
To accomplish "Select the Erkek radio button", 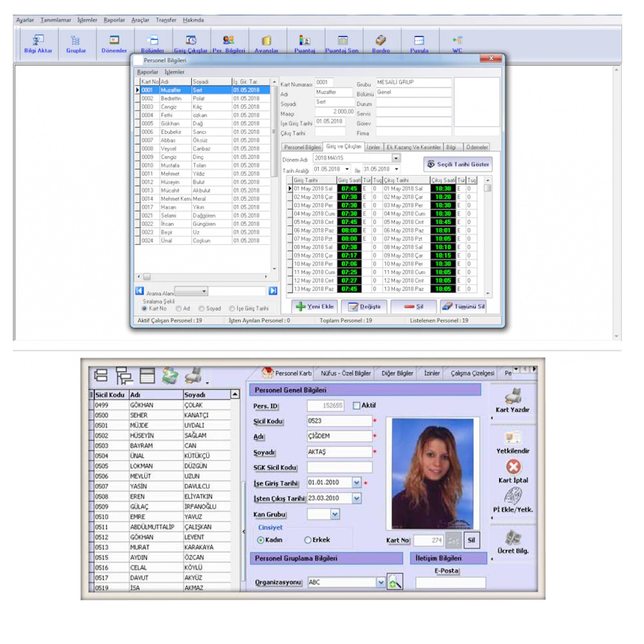I will pos(308,540).
